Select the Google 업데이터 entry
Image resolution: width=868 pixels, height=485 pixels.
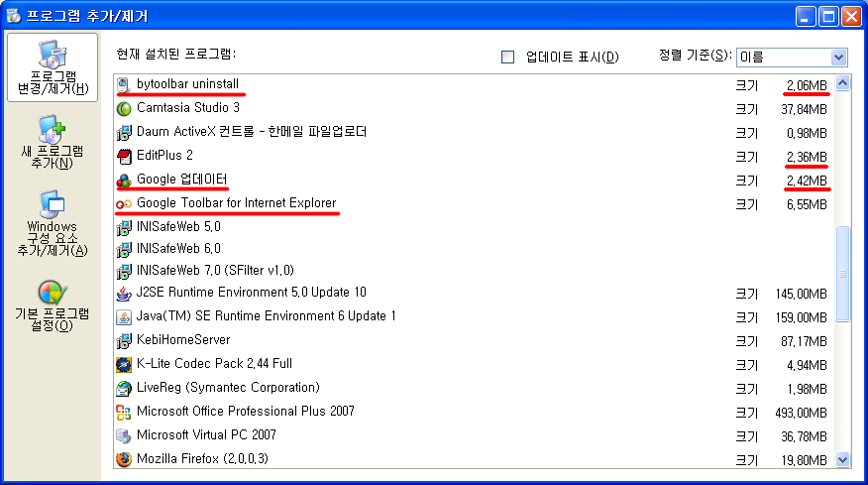182,180
